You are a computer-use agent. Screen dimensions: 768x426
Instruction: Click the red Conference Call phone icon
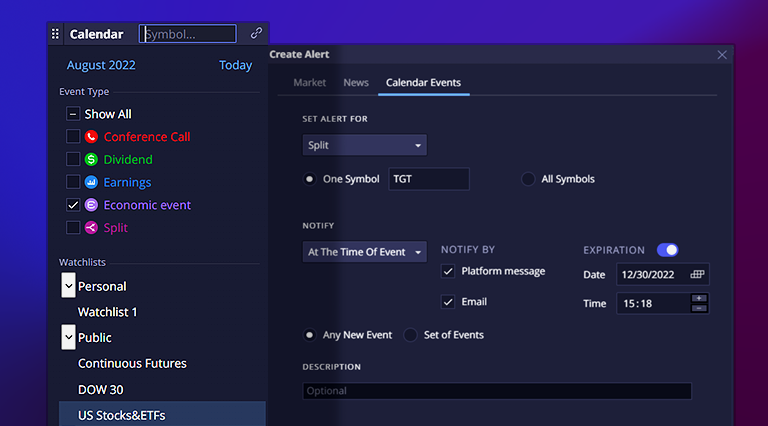point(91,137)
